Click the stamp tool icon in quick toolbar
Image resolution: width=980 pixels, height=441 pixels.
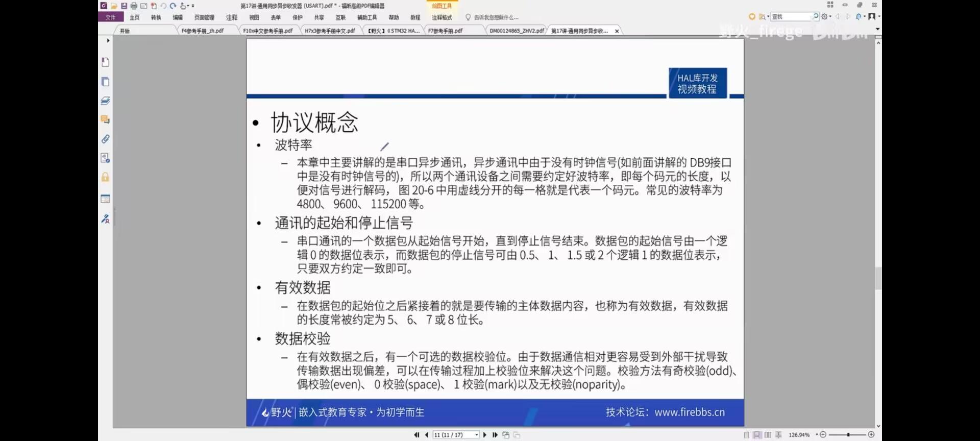pyautogui.click(x=183, y=6)
